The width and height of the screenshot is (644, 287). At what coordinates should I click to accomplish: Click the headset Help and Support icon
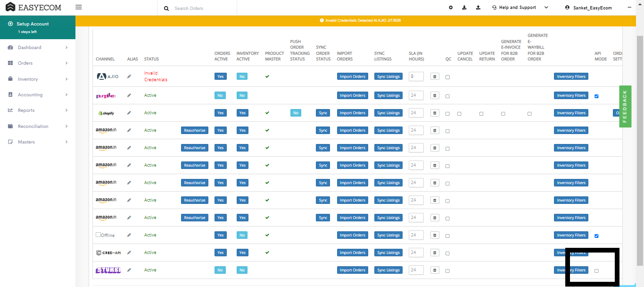click(x=494, y=8)
